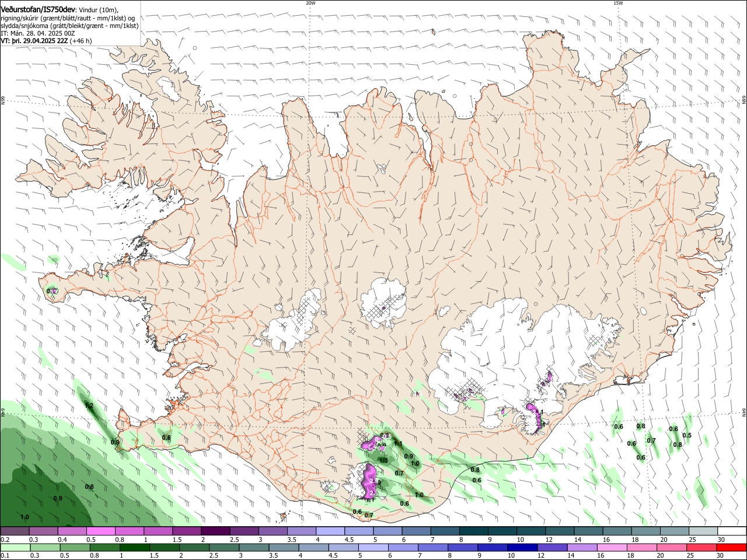Pick the dark teal 9–10 snow scale swatch
The image size is (747, 560).
coord(503,531)
